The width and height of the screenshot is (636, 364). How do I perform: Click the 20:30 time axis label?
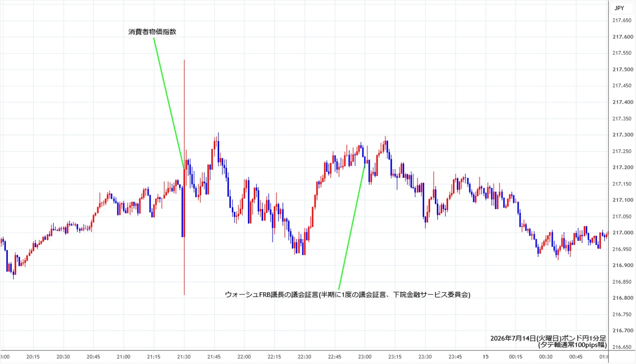tap(64, 357)
